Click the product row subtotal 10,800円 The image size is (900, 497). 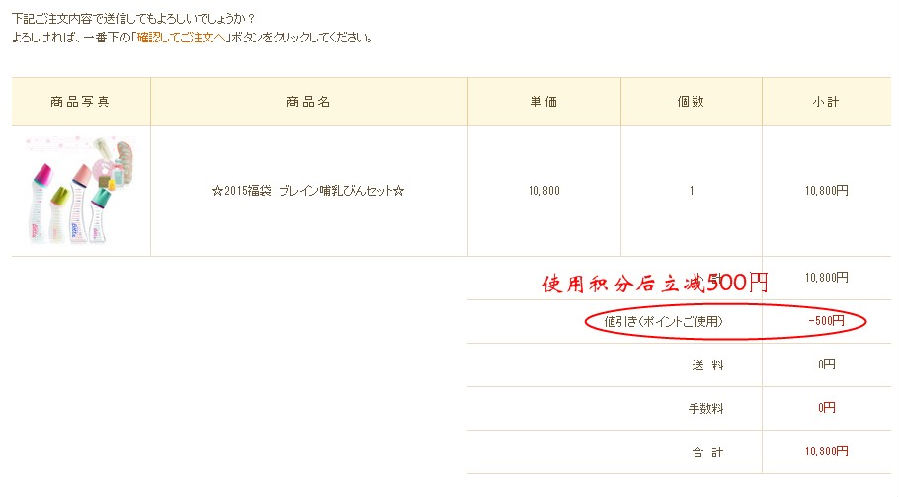point(826,191)
